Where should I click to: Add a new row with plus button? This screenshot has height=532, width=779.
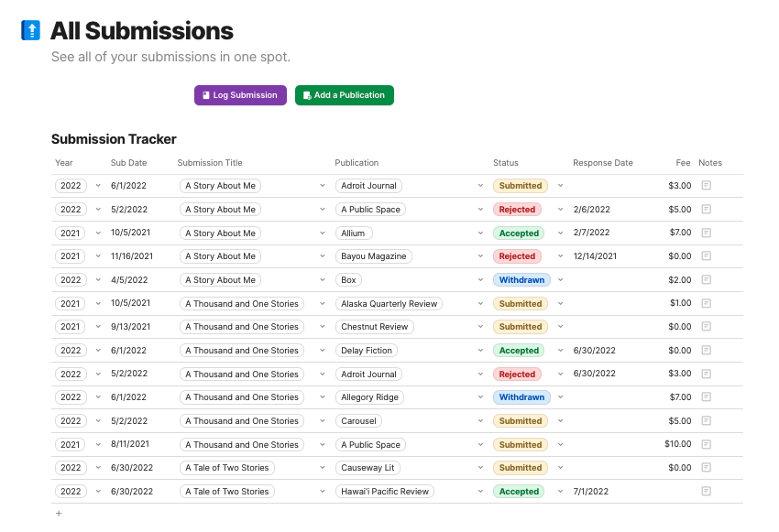point(59,514)
